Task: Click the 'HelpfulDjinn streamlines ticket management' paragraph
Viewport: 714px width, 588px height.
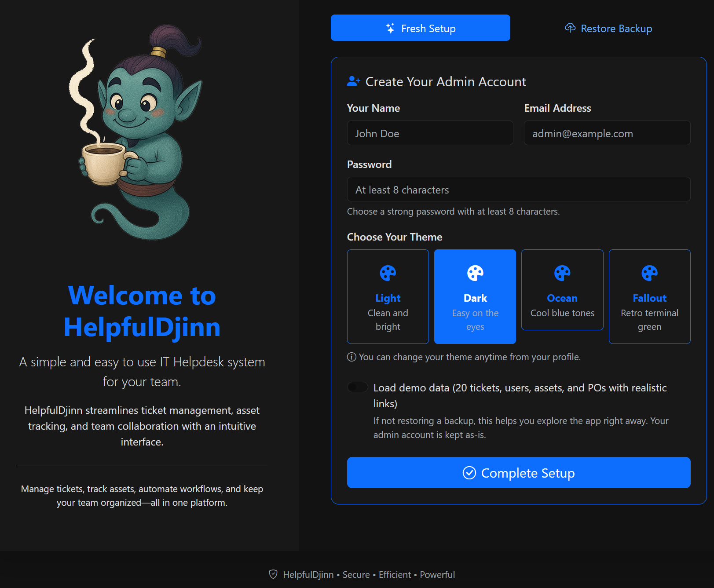Action: 142,426
